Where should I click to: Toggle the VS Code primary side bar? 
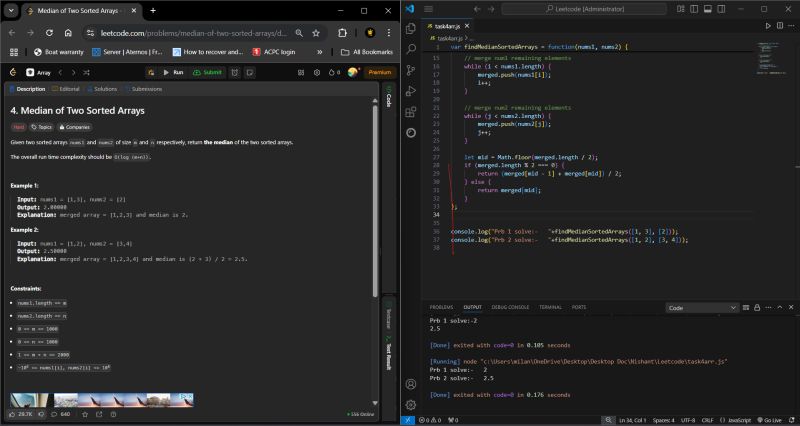pyautogui.click(x=694, y=9)
